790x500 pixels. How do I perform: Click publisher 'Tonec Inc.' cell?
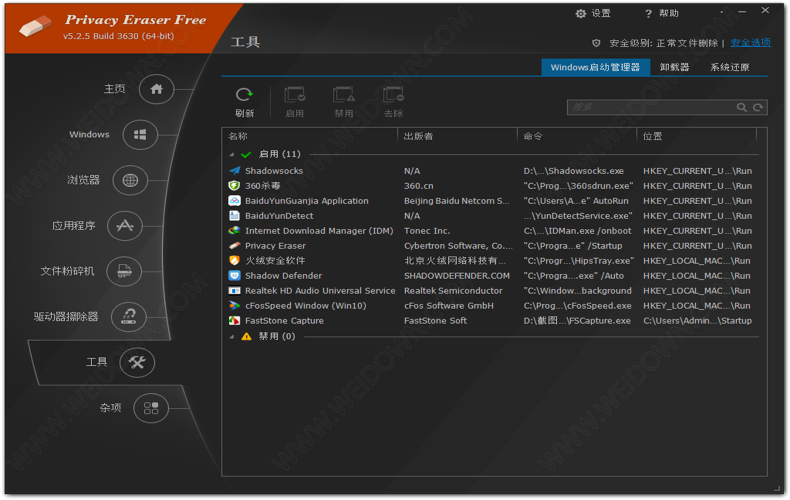coord(427,231)
